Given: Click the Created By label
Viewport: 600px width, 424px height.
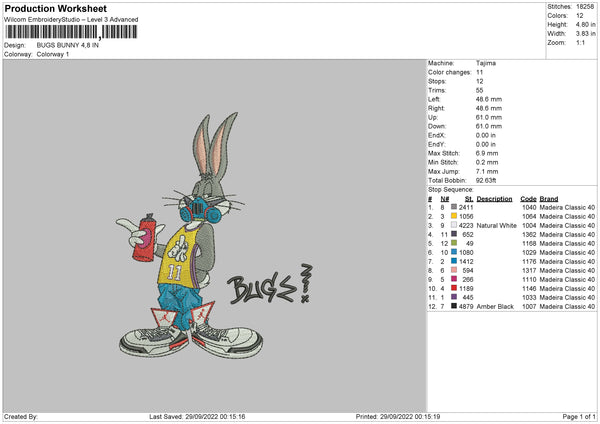Looking at the screenshot, I should click(x=21, y=416).
